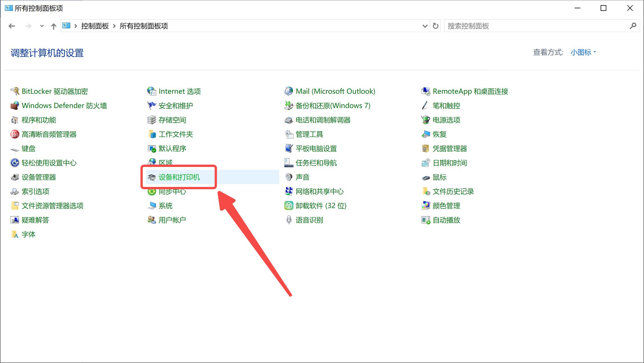Viewport: 644px width, 363px height.
Task: Open the 程序和功能 link
Action: 39,120
